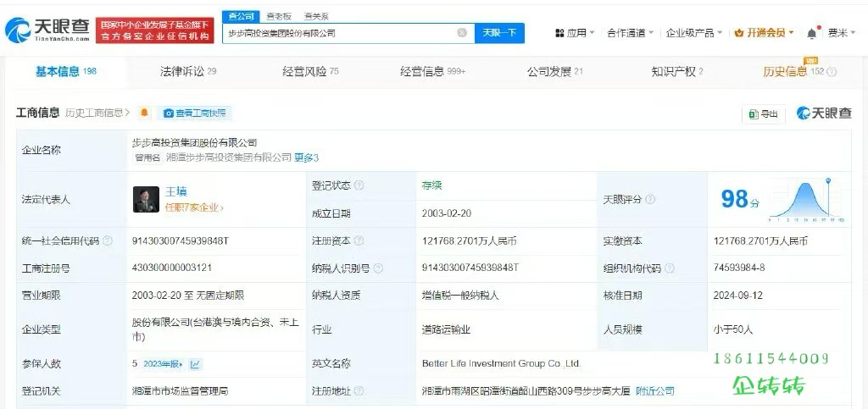Viewport: 868px width, 409px height.
Task: Open the 历史工商信息 link
Action: point(97,113)
